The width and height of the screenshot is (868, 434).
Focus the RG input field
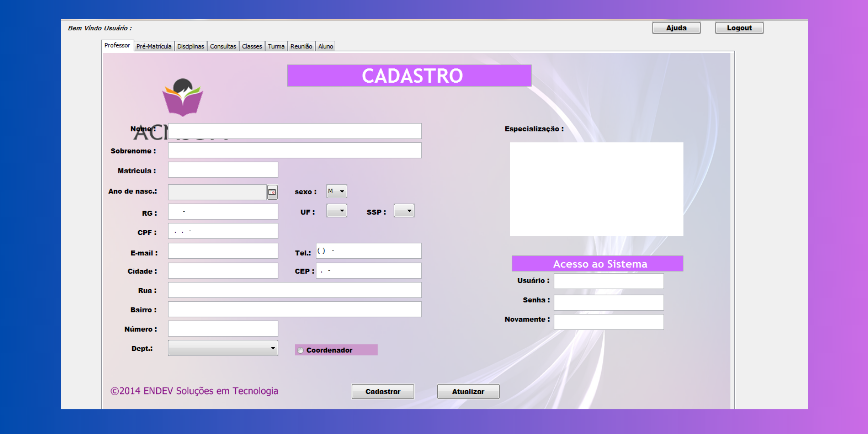click(223, 212)
